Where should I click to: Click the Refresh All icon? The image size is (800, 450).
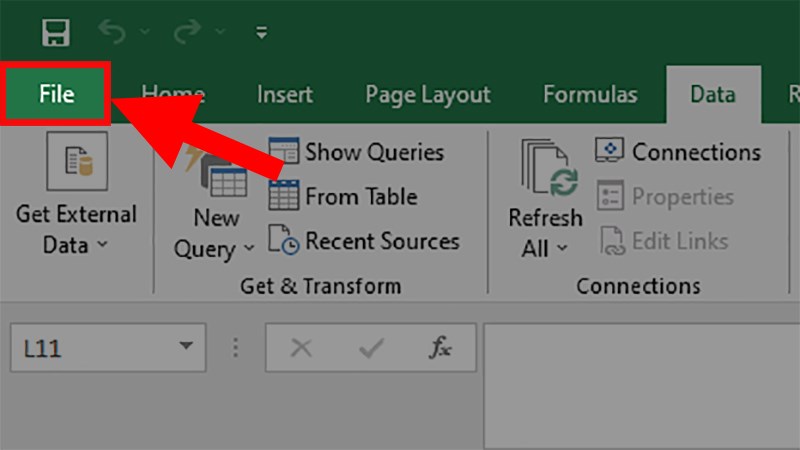click(549, 167)
